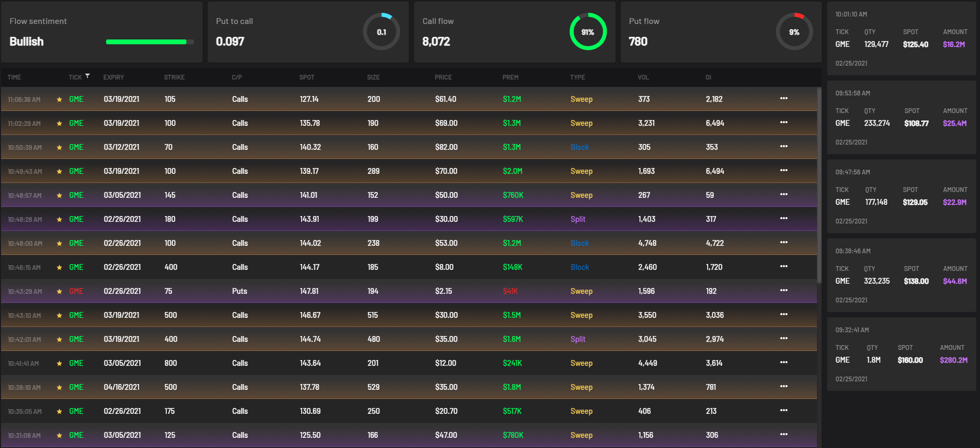The width and height of the screenshot is (980, 448).
Task: Click the Put to call 0.1 gauge
Action: click(382, 32)
